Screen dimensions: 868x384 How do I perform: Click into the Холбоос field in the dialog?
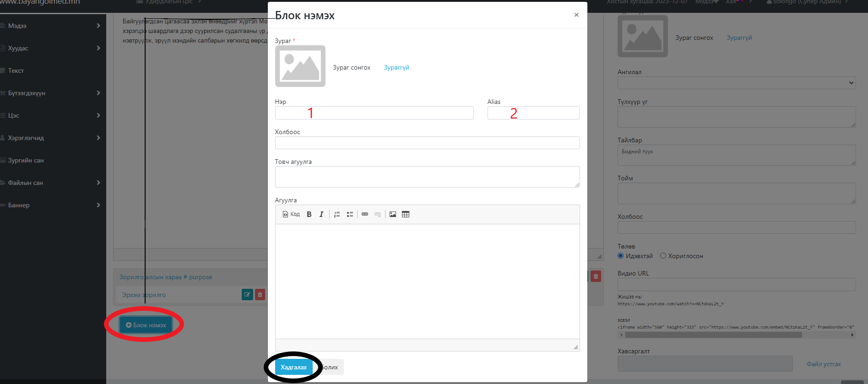(427, 143)
